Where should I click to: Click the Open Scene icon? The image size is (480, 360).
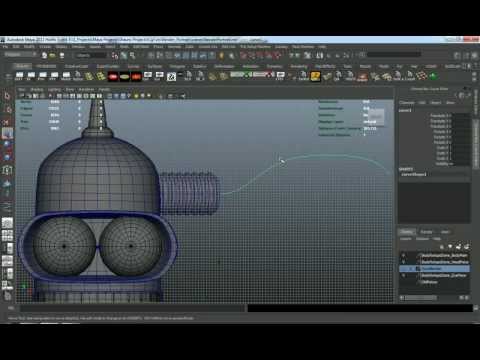click(53, 55)
